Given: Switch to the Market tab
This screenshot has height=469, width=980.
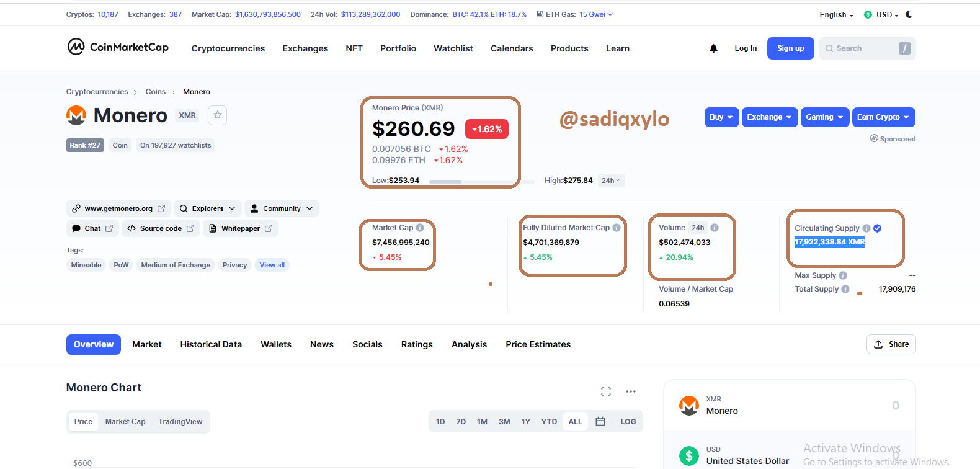Looking at the screenshot, I should pyautogui.click(x=147, y=344).
